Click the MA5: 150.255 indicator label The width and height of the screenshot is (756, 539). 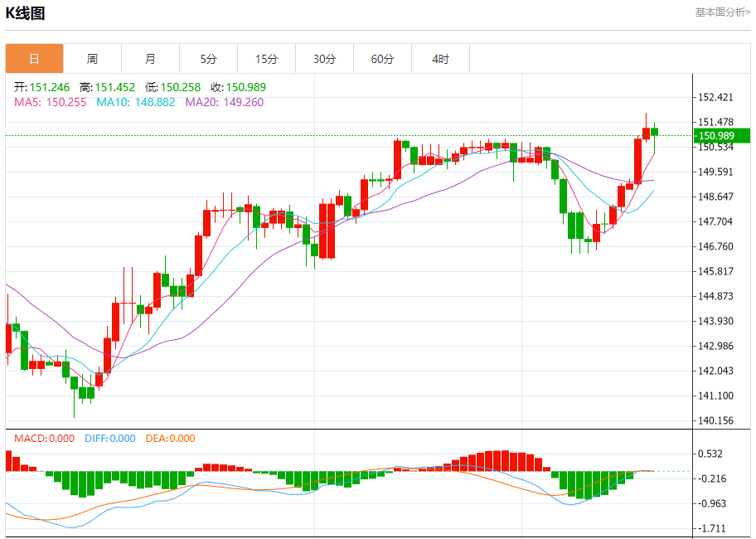[50, 102]
